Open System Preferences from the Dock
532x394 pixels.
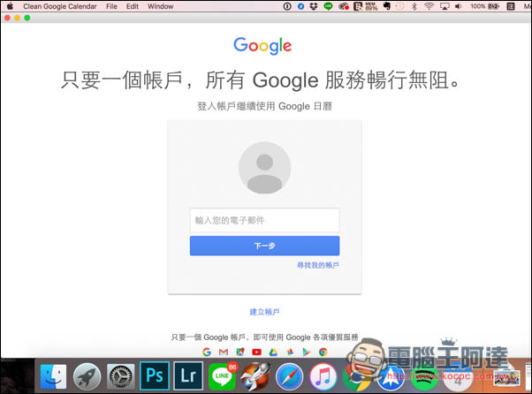tap(121, 376)
